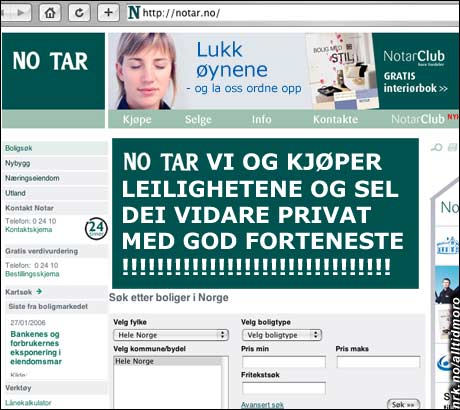Open the Bestillingsskjema link

pyautogui.click(x=32, y=274)
